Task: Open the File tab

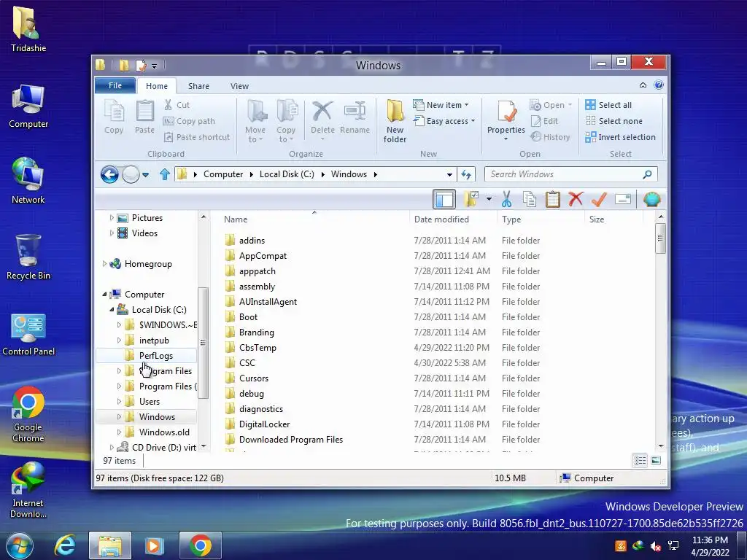Action: (115, 85)
